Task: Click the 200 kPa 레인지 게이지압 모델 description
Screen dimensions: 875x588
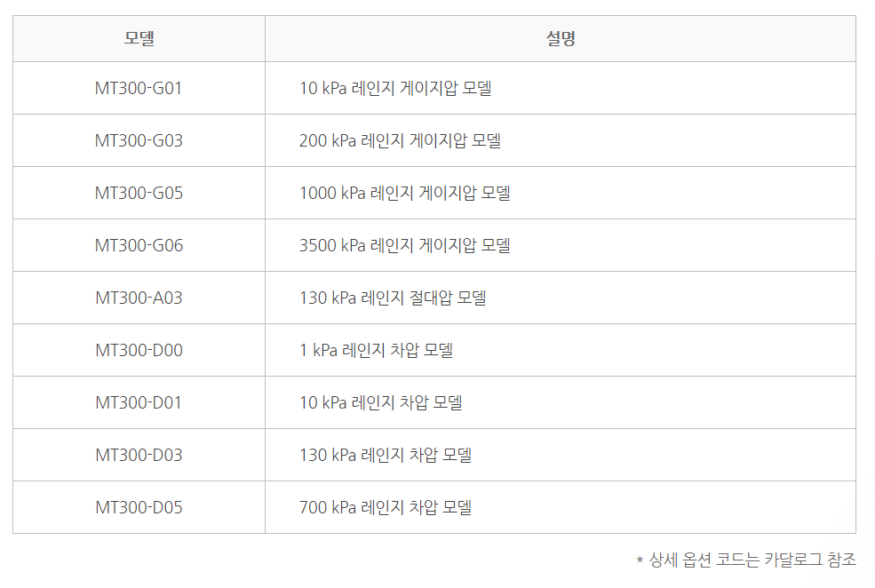Action: coord(400,140)
